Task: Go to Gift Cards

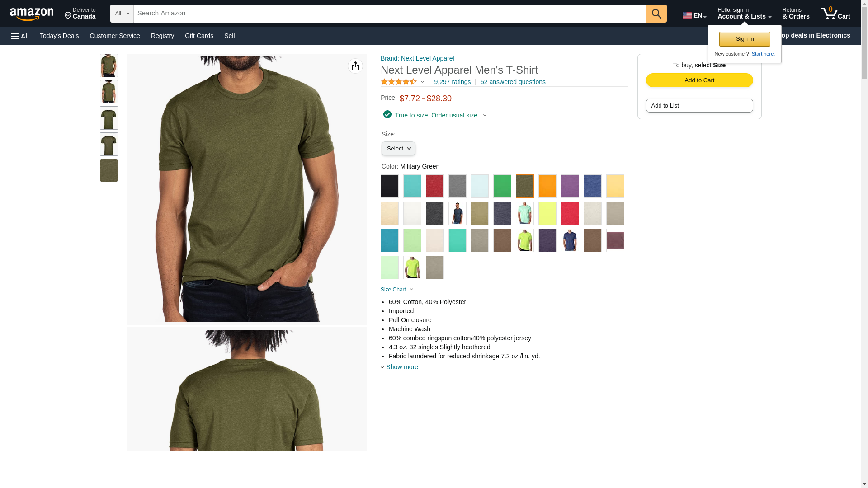Action: pyautogui.click(x=199, y=36)
